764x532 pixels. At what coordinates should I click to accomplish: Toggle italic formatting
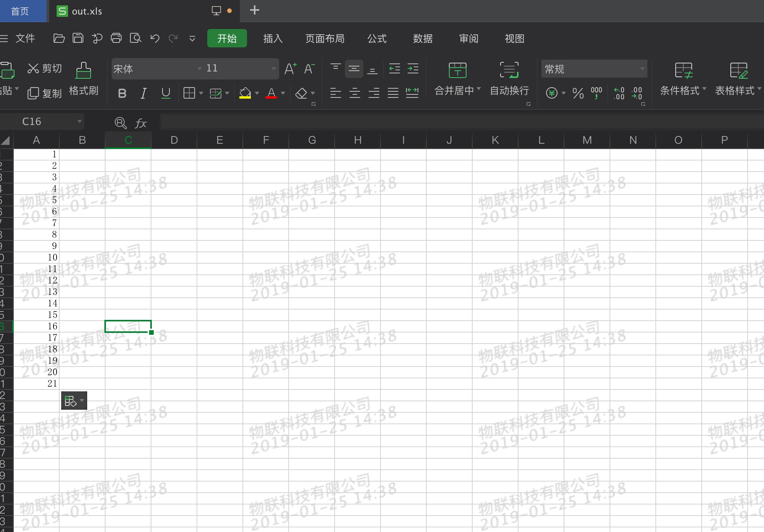(x=143, y=93)
